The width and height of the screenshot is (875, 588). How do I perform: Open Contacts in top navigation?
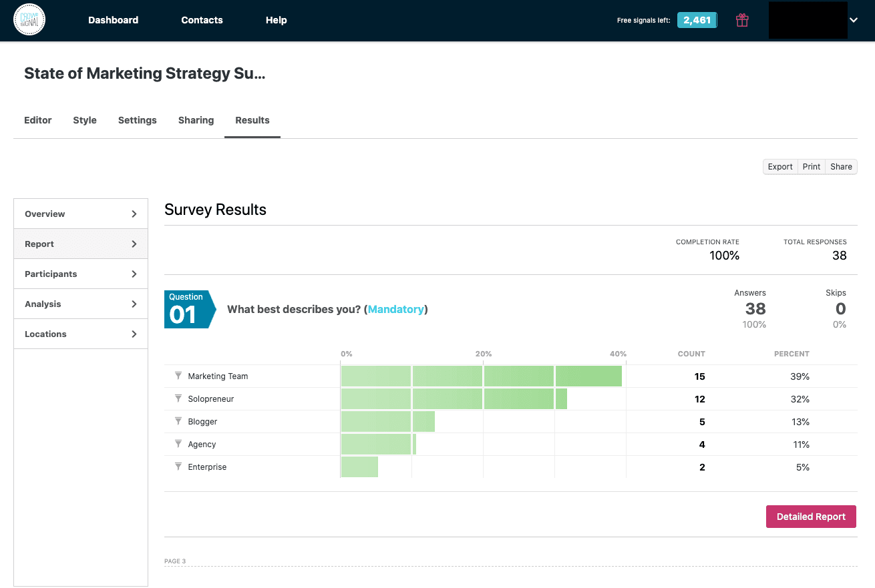pos(202,20)
